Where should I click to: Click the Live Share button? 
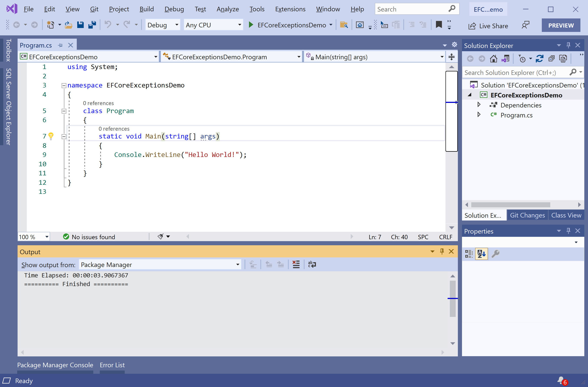click(488, 26)
